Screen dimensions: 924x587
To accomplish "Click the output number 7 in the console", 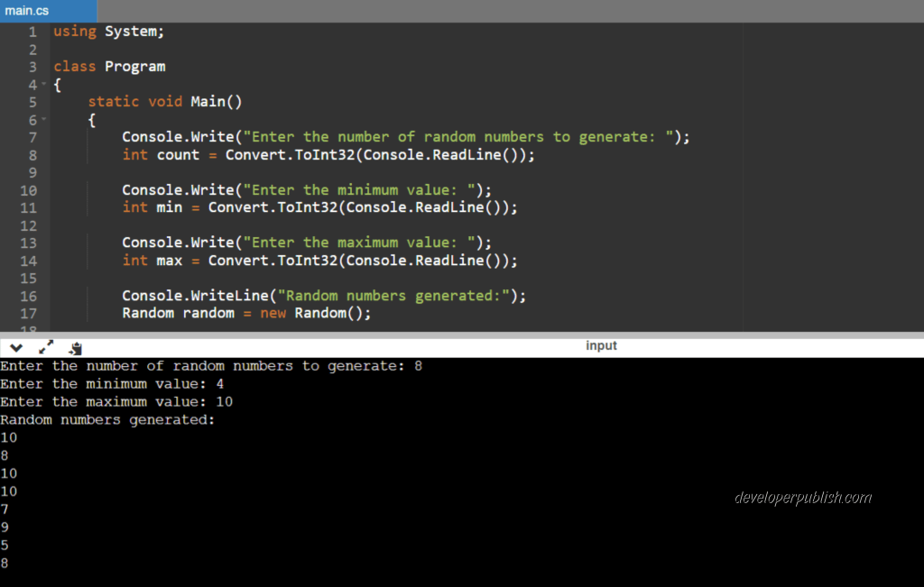I will tap(5, 509).
